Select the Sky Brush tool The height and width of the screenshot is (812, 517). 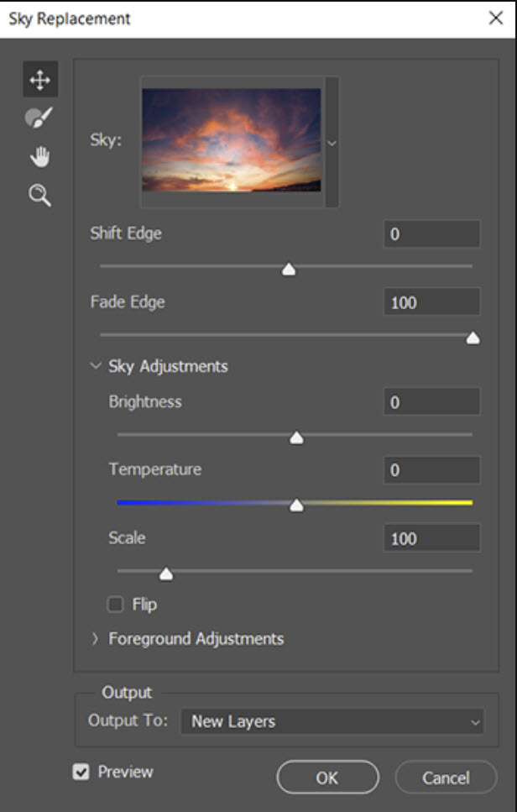tap(40, 118)
